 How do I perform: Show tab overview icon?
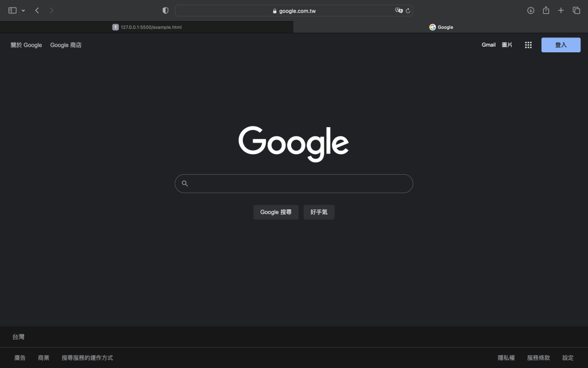pyautogui.click(x=577, y=10)
